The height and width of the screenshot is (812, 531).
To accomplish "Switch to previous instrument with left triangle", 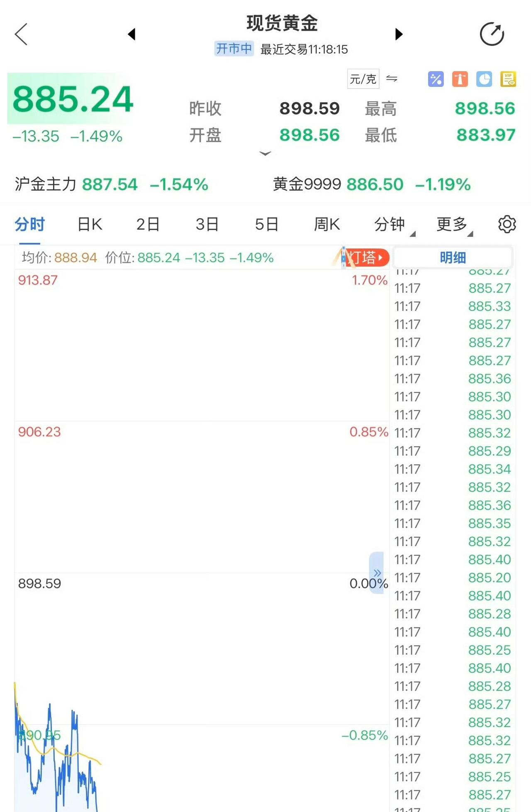I will coord(132,34).
